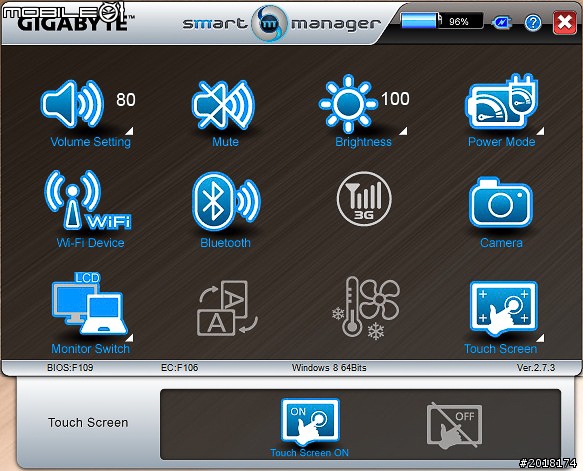Click the BIOS:F109 status text
Screen dimensions: 583x471
(70, 368)
